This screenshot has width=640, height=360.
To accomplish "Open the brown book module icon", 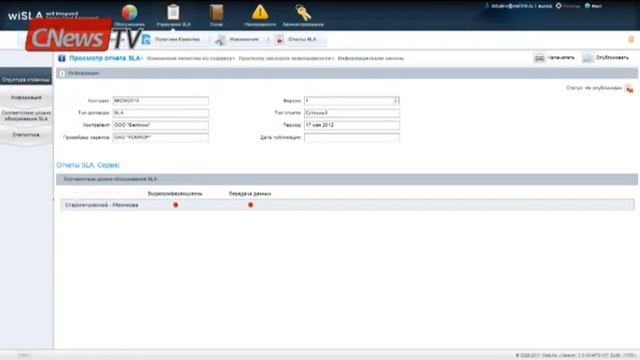I will pyautogui.click(x=216, y=13).
